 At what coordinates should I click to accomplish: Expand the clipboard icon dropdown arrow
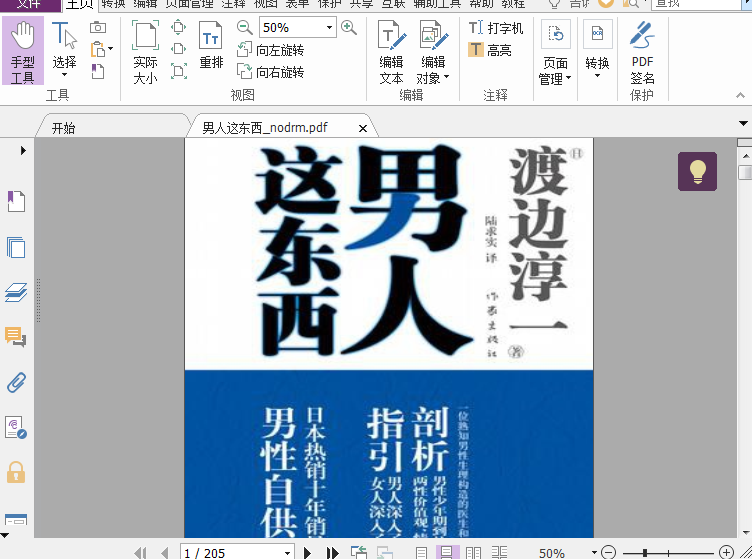click(110, 48)
